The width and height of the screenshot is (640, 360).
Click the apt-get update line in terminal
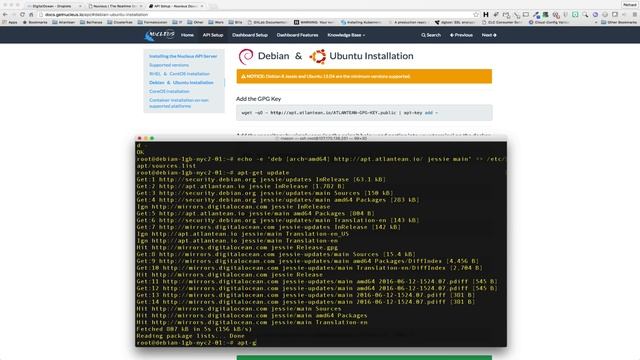point(213,173)
